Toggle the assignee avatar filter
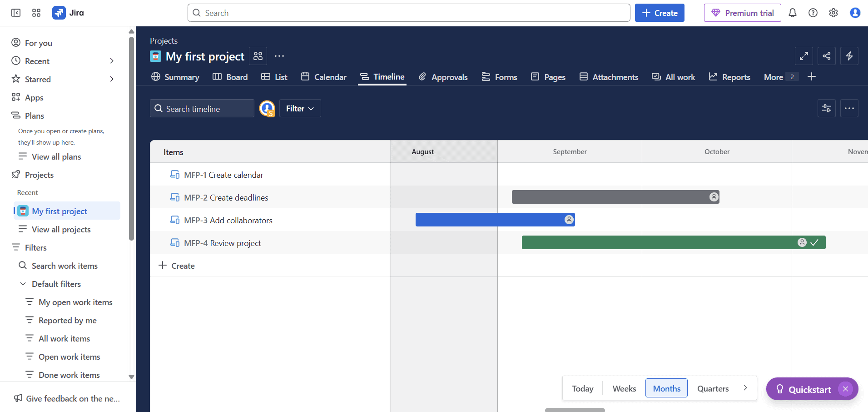The height and width of the screenshot is (412, 868). (x=267, y=109)
